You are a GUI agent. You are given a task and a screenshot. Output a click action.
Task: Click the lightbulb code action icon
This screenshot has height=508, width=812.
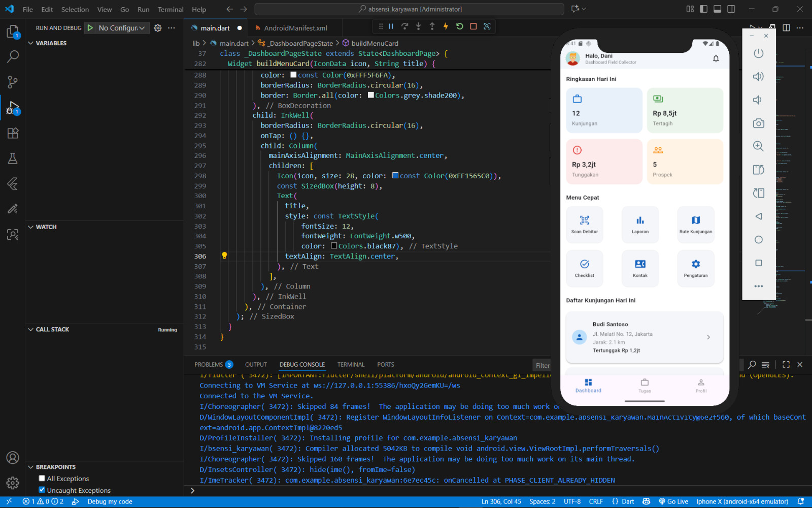tap(224, 256)
